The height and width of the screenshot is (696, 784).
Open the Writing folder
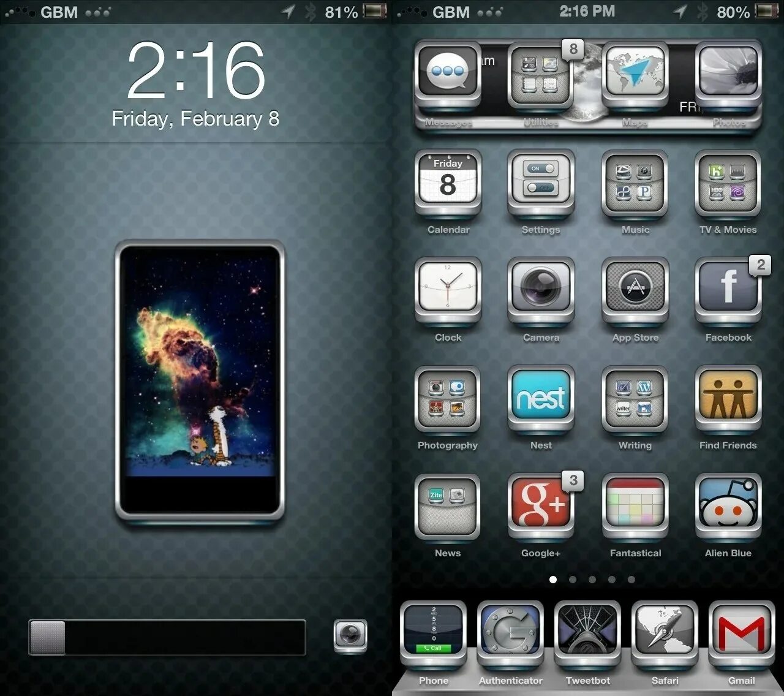(635, 398)
